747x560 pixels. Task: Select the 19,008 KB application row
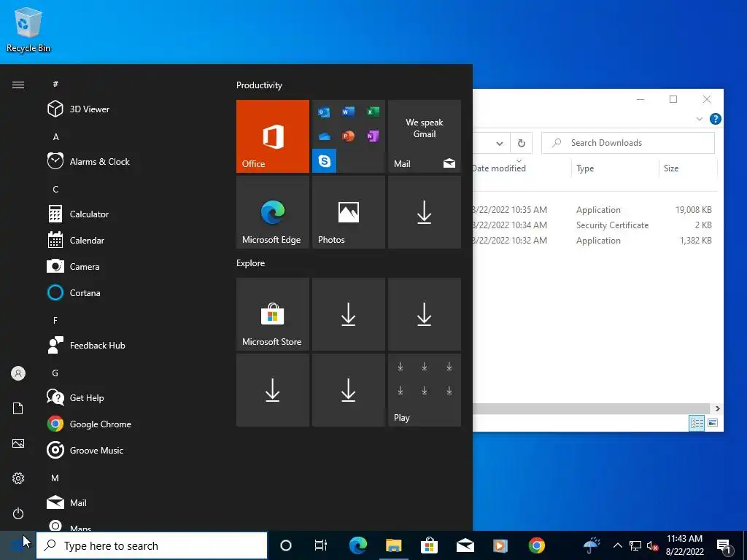click(x=595, y=210)
